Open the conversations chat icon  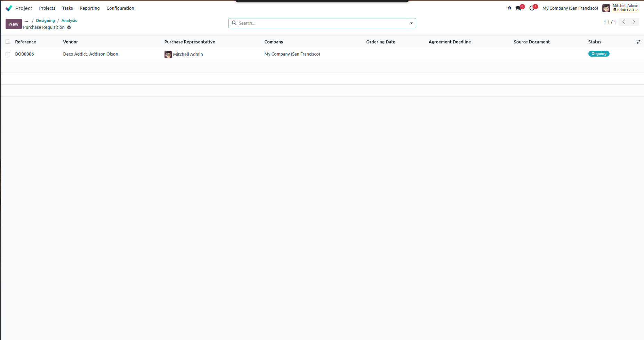coord(518,8)
